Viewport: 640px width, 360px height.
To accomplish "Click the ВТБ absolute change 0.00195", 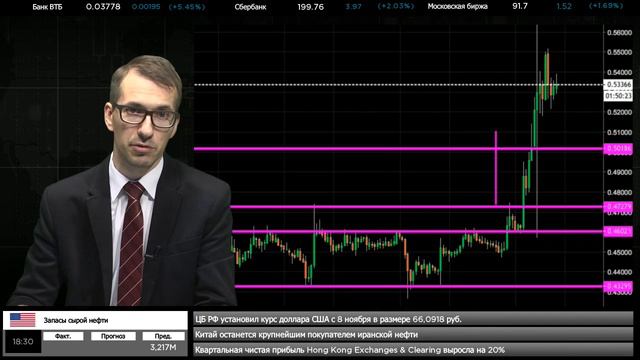I will coord(146,7).
